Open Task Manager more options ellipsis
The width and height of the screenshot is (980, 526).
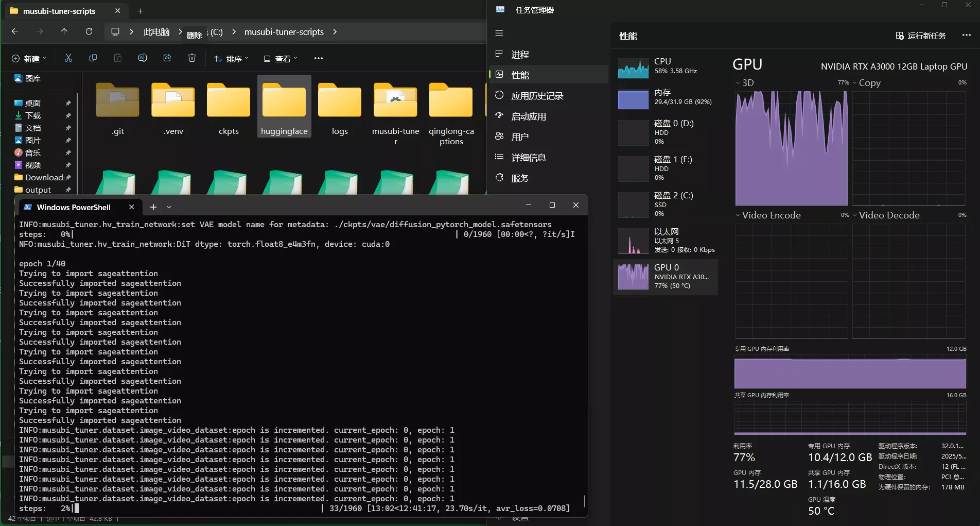click(966, 36)
